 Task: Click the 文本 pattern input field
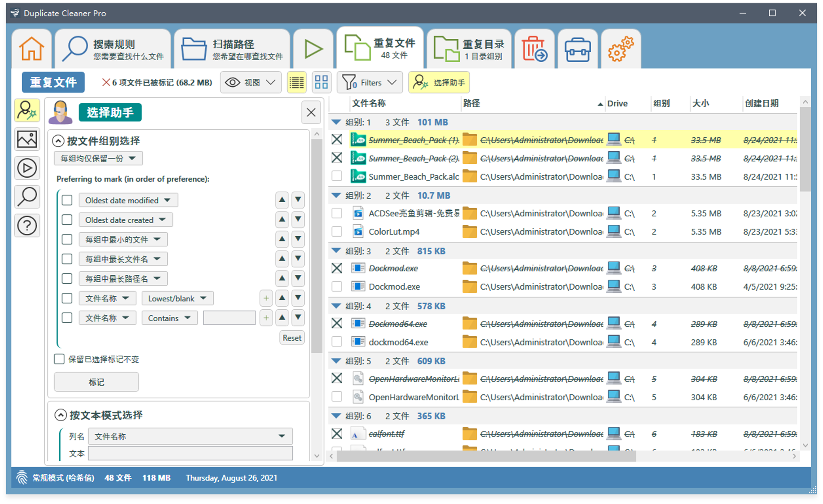[x=190, y=453]
